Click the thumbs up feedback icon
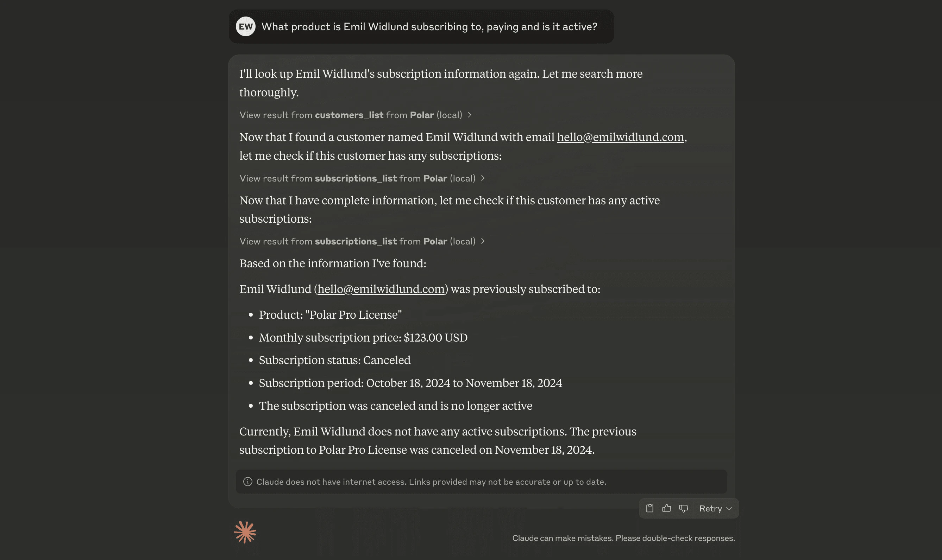Image resolution: width=942 pixels, height=560 pixels. click(x=666, y=508)
